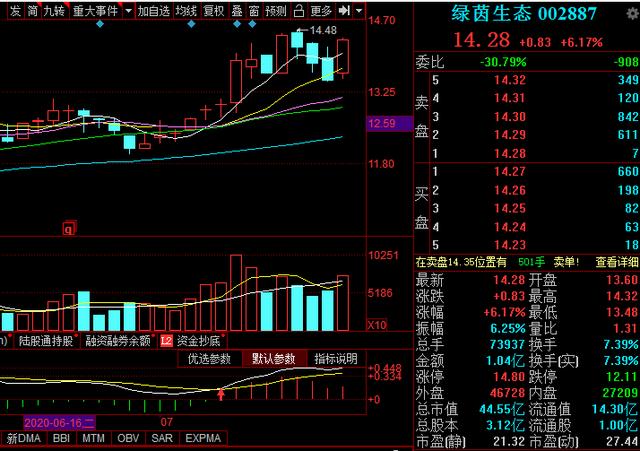640x451 pixels.
Task: Click the 叠 overlay toolbar button
Action: [x=237, y=11]
